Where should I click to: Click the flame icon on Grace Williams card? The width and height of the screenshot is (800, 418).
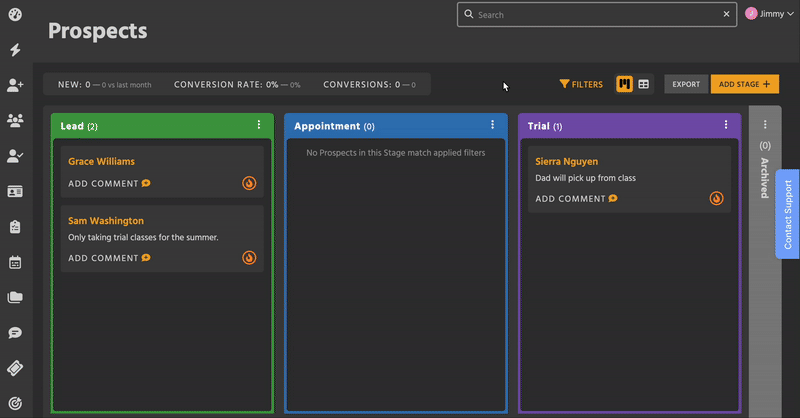(x=249, y=183)
